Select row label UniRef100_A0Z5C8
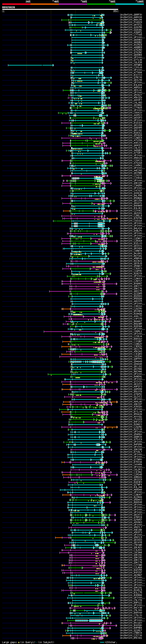146x644 pixels. point(131,45)
